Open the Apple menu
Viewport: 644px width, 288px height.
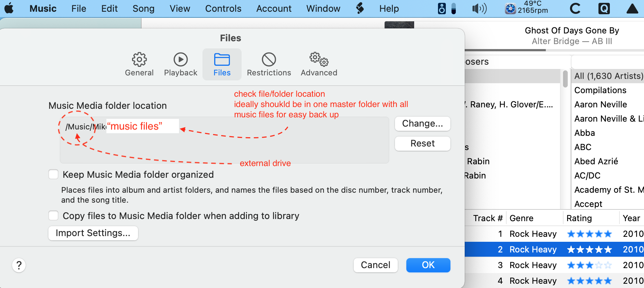coord(9,9)
